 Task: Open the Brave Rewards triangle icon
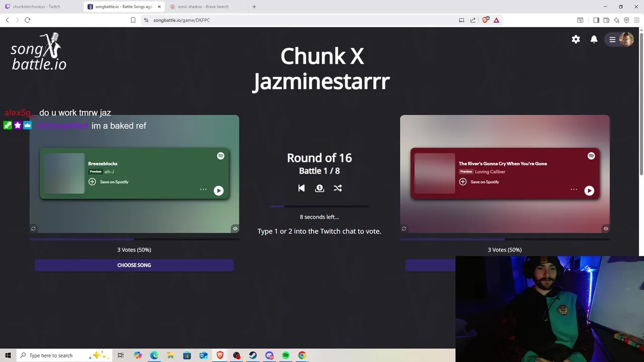click(x=496, y=20)
